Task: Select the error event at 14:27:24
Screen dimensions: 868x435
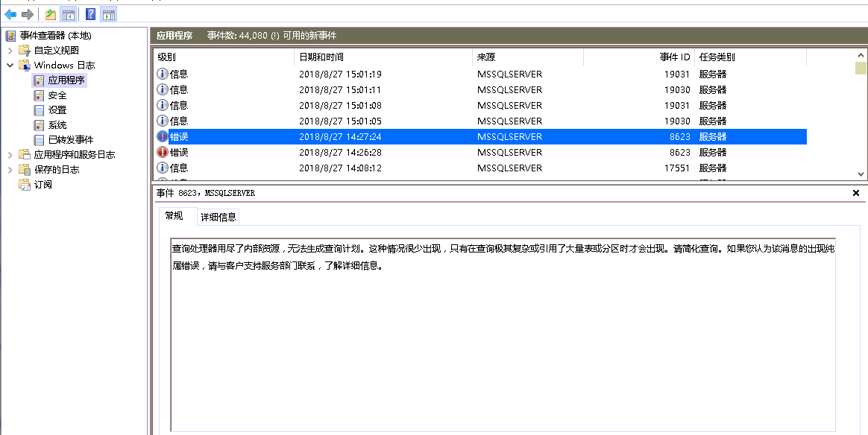Action: [479, 136]
